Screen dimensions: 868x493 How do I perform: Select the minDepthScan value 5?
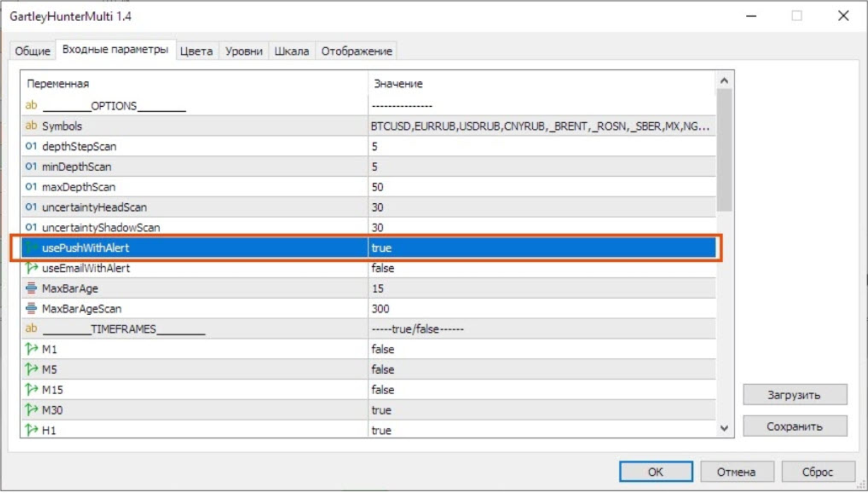pos(542,167)
